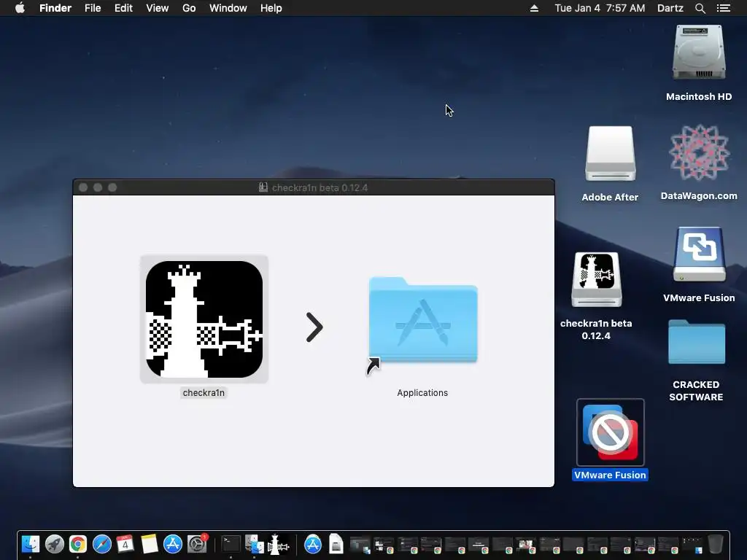Minimize the checkra1n installer window
747x560 pixels.
pyautogui.click(x=98, y=187)
